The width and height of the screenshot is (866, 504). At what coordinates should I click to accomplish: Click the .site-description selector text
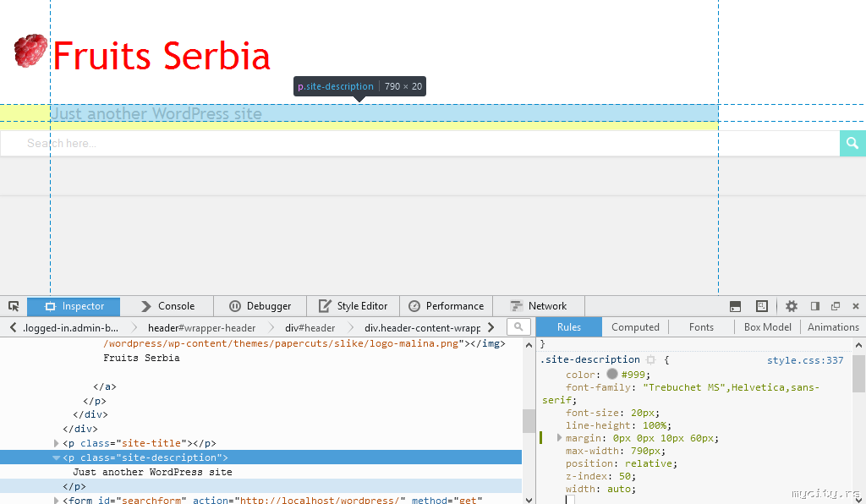click(589, 360)
